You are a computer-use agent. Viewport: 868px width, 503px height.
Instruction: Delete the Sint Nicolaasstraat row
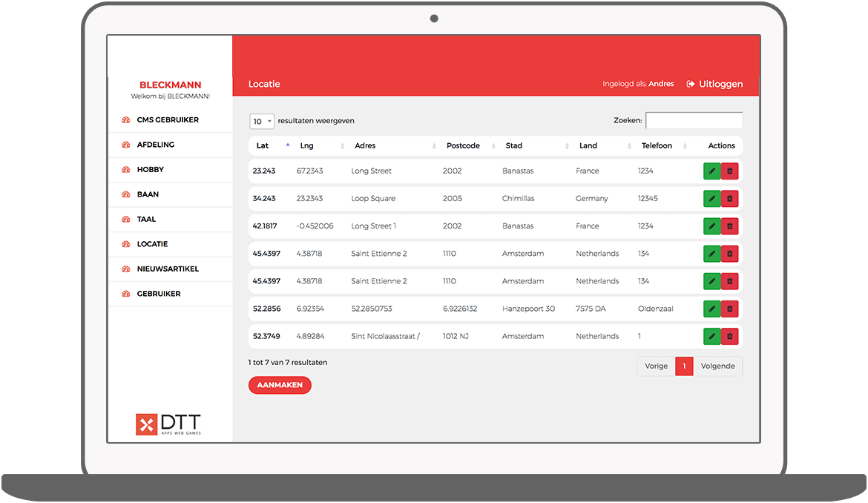tap(729, 336)
